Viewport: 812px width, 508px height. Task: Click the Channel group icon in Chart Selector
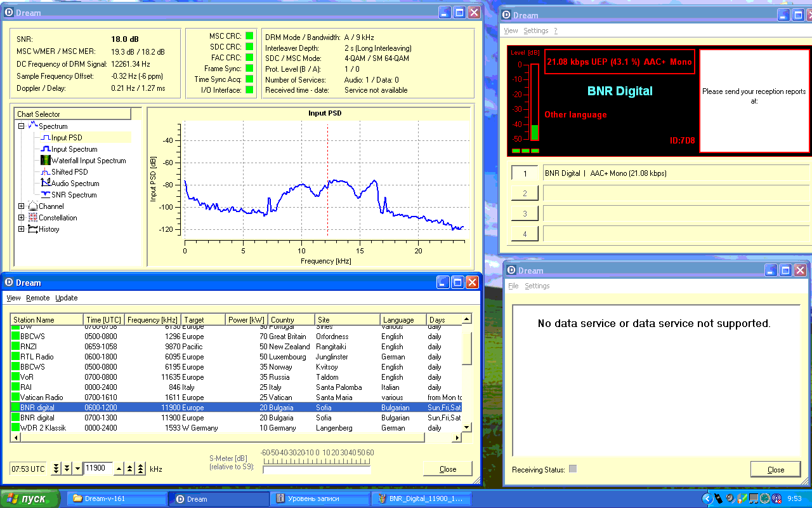33,206
